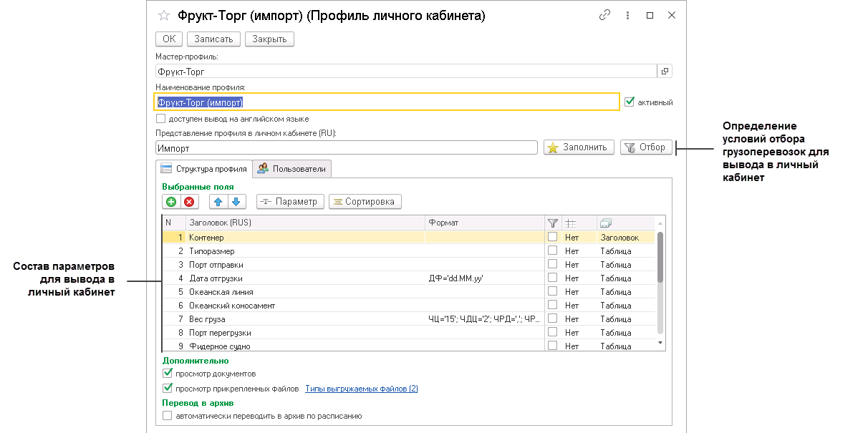The image size is (868, 433).
Task: Select the Дата отгрузки row
Action: [x=409, y=278]
